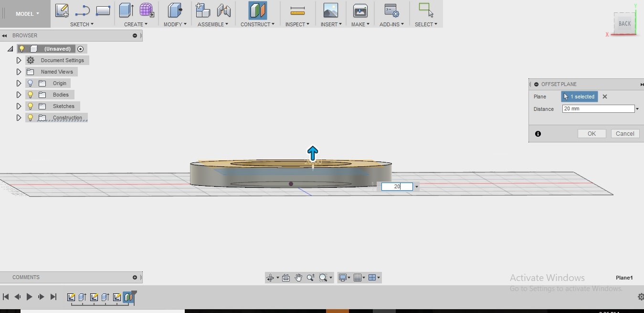Open the Viewports layout icon

tap(372, 278)
